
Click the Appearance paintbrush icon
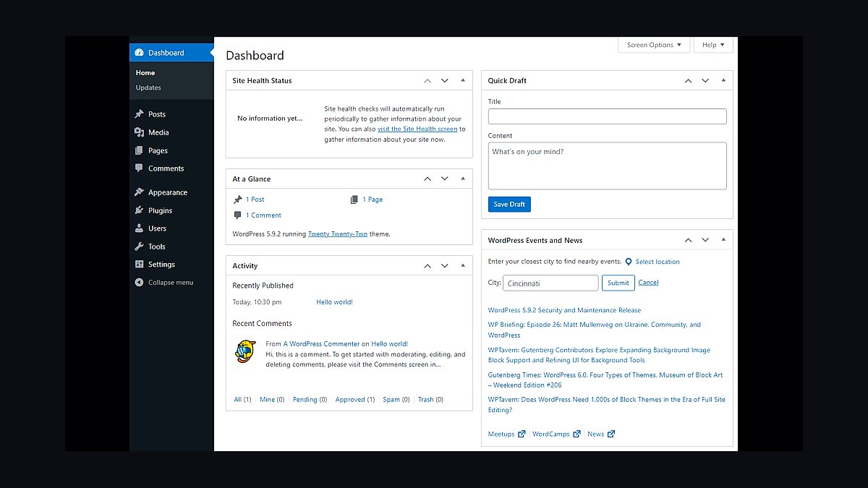pos(139,192)
